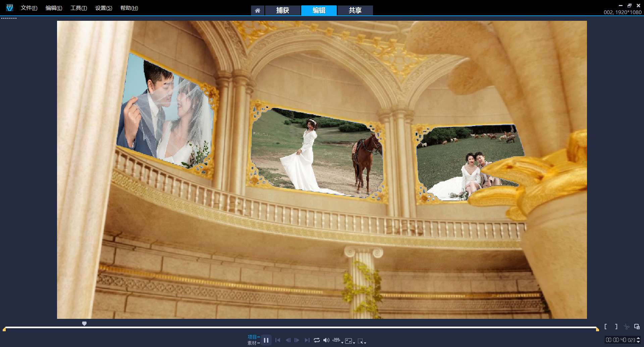The height and width of the screenshot is (347, 644).
Task: Go to the Home tab icon
Action: pyautogui.click(x=258, y=10)
